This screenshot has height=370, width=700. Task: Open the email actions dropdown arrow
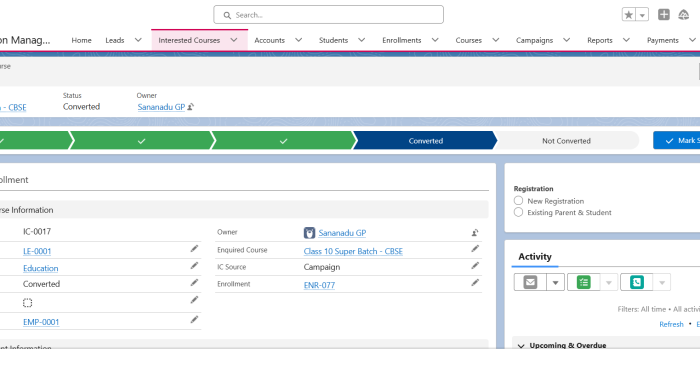555,282
